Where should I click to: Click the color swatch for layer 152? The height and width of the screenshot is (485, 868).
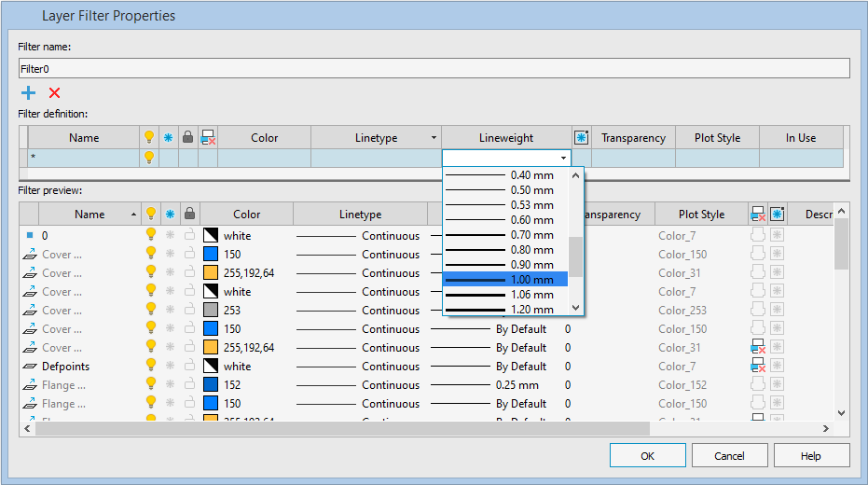pyautogui.click(x=211, y=385)
